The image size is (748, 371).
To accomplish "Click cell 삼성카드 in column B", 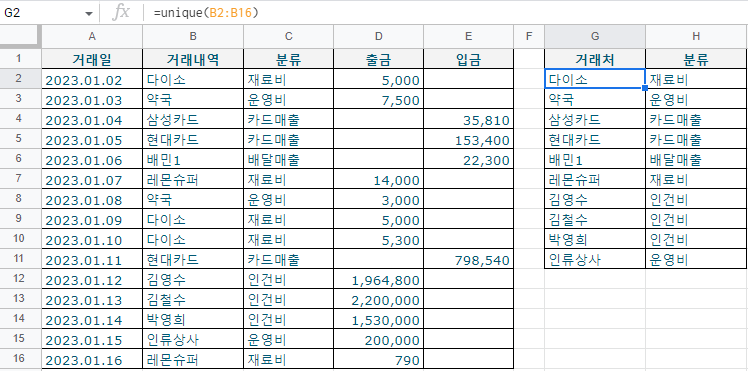I will [x=193, y=120].
